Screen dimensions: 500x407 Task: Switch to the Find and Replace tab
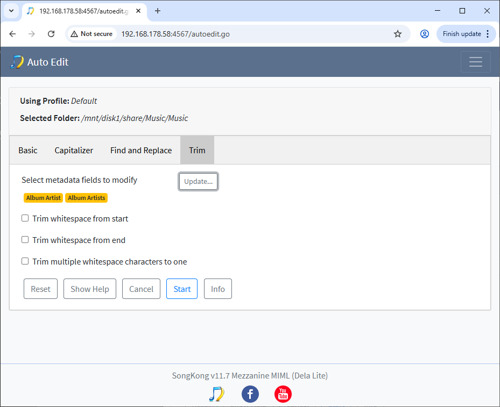(x=141, y=150)
